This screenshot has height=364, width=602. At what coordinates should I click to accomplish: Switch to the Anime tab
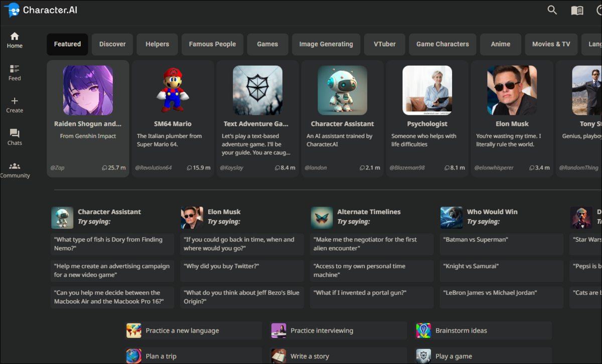500,44
